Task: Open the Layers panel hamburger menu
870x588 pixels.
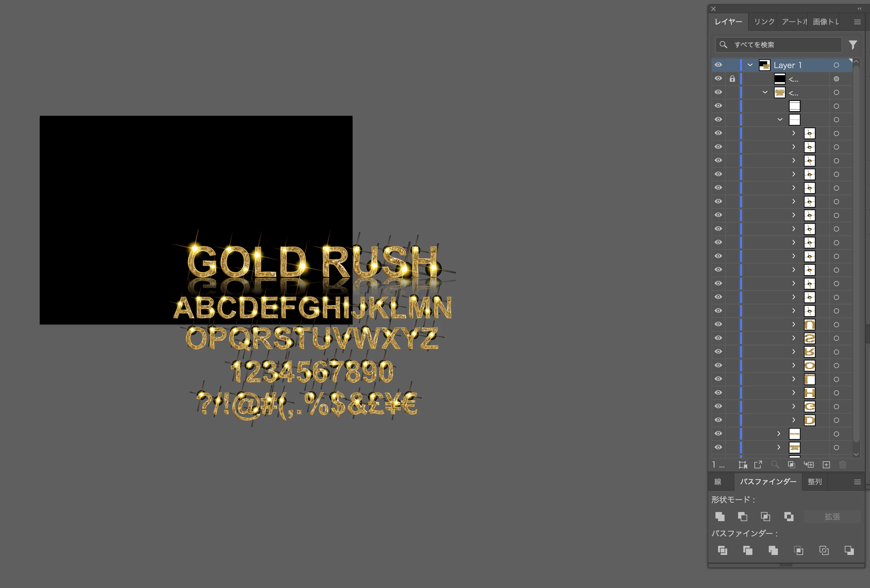Action: (x=857, y=22)
